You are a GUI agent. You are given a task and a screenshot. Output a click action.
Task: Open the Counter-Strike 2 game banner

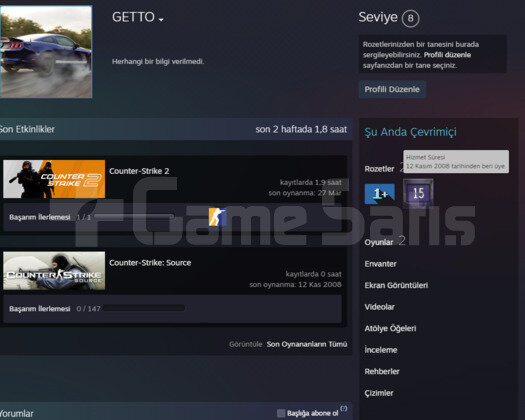point(54,179)
